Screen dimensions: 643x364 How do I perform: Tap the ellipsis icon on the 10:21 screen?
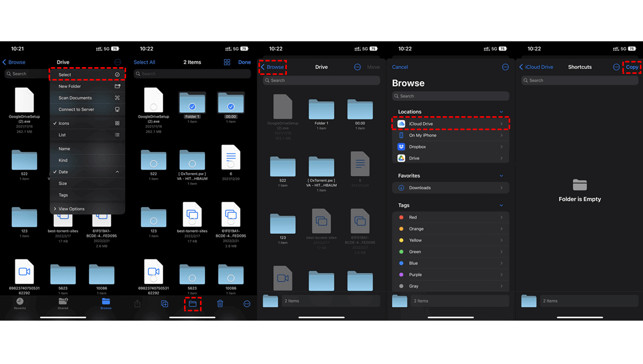pos(118,62)
